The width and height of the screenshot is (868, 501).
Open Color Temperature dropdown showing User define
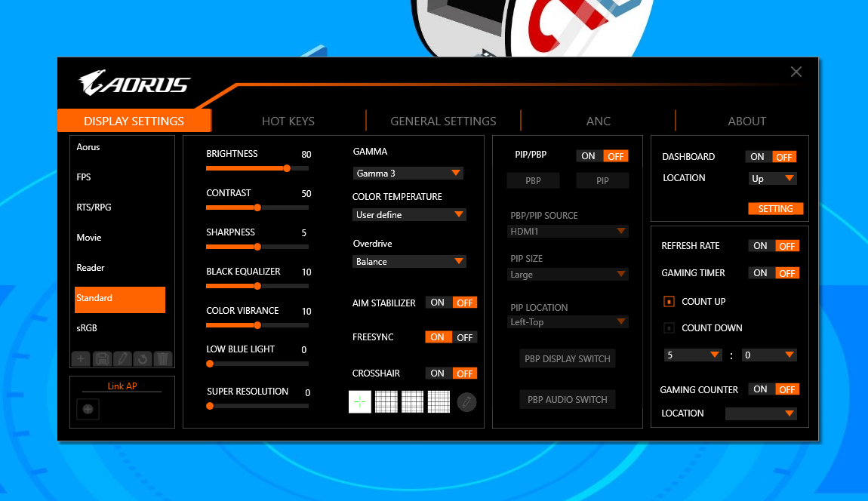(409, 215)
